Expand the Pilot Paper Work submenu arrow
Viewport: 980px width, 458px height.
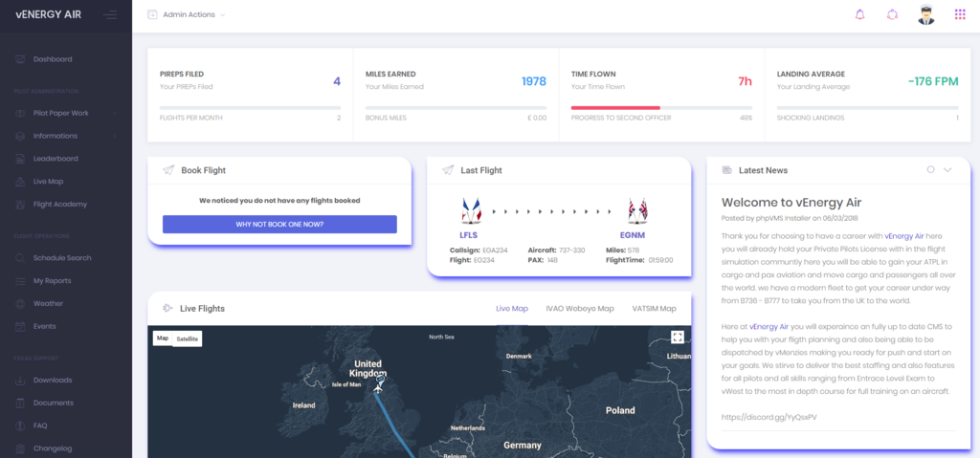(x=115, y=113)
